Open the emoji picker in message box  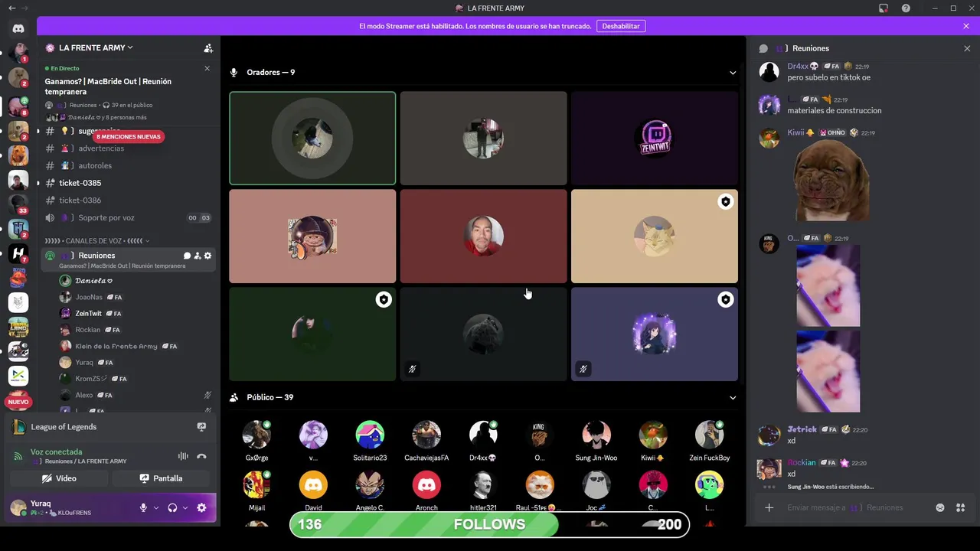(940, 507)
